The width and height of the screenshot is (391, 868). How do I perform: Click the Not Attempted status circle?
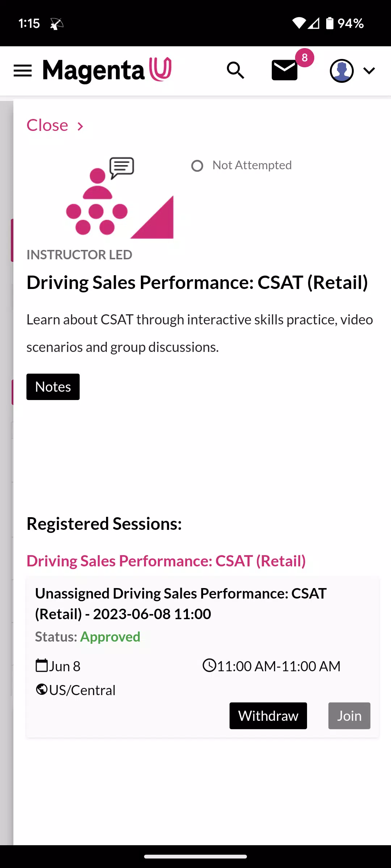(x=197, y=166)
